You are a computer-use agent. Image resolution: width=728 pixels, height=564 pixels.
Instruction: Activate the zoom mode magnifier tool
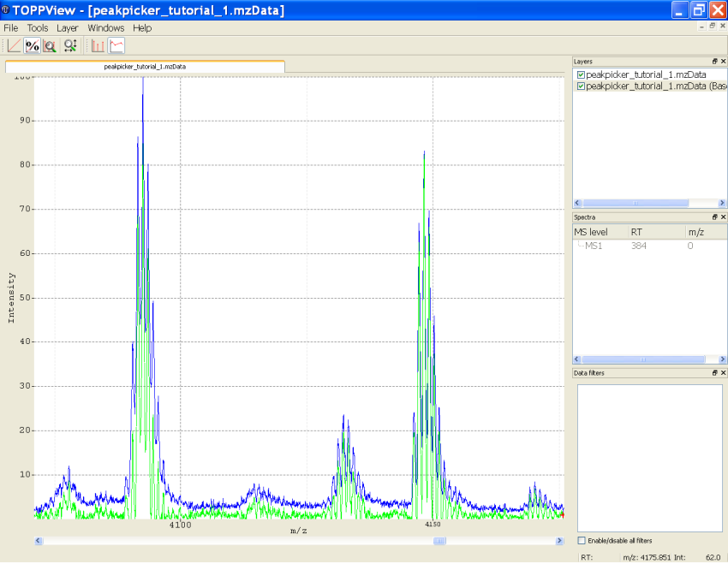click(50, 45)
